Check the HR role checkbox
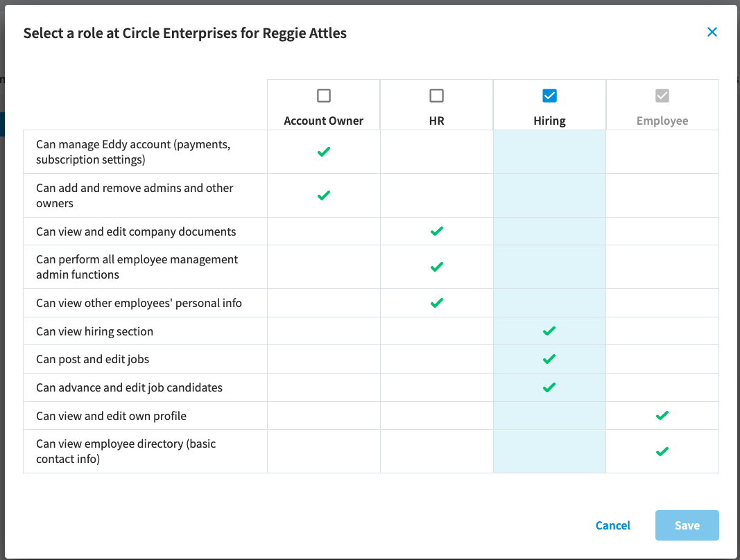This screenshot has height=560, width=740. tap(436, 96)
